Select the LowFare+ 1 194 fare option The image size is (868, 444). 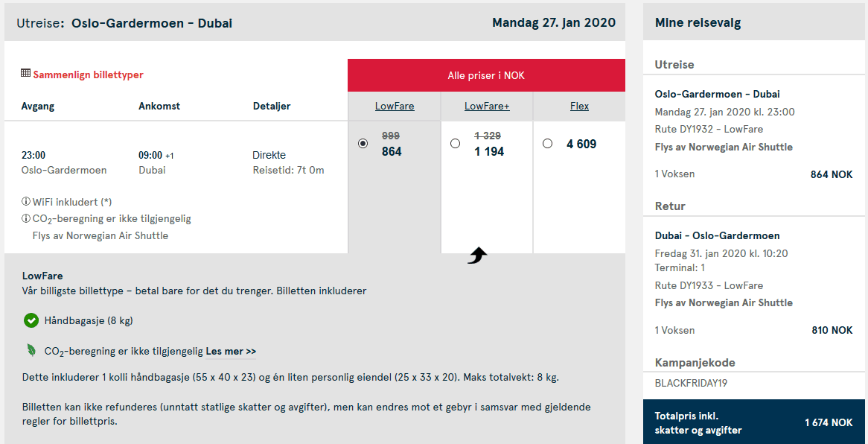pos(456,144)
